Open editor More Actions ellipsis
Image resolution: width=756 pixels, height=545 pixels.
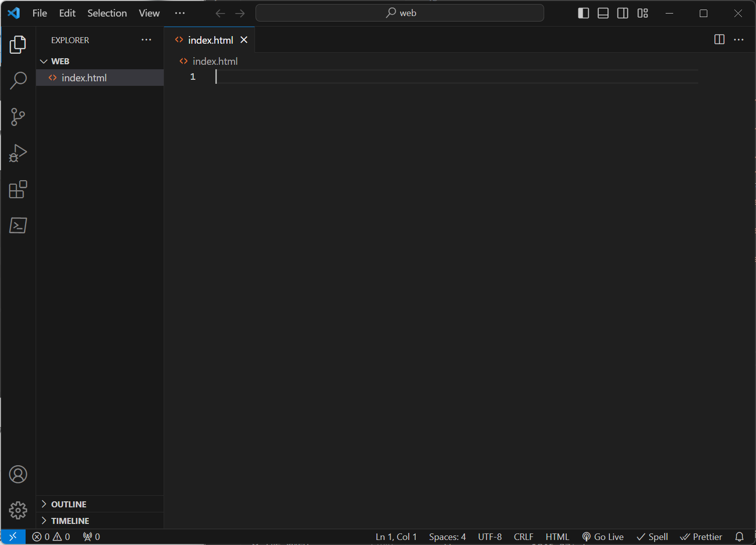pyautogui.click(x=738, y=40)
